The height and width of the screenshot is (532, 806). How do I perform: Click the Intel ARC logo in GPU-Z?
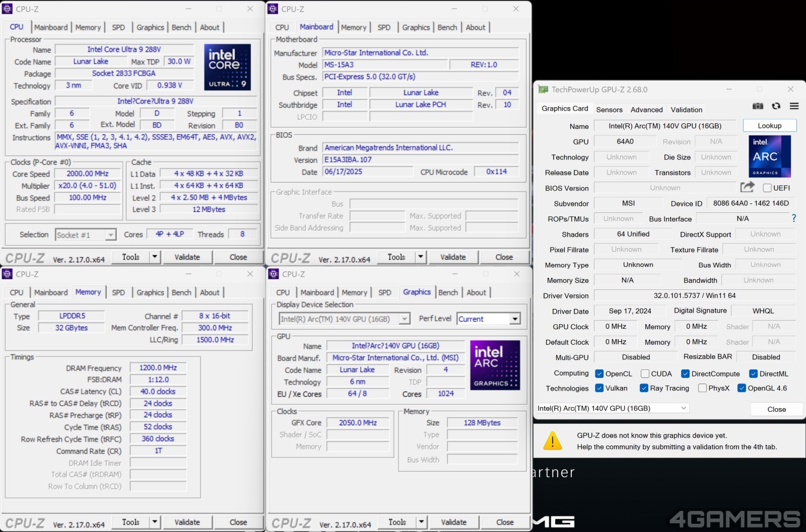pyautogui.click(x=769, y=157)
